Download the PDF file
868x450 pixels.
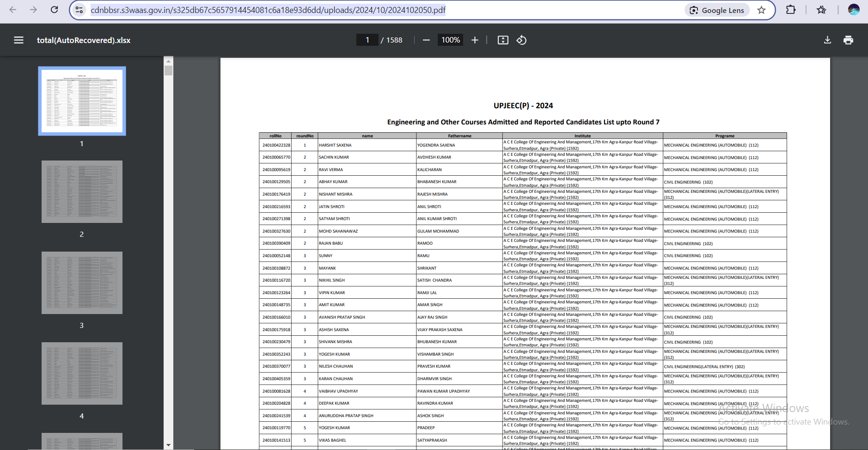pos(827,40)
